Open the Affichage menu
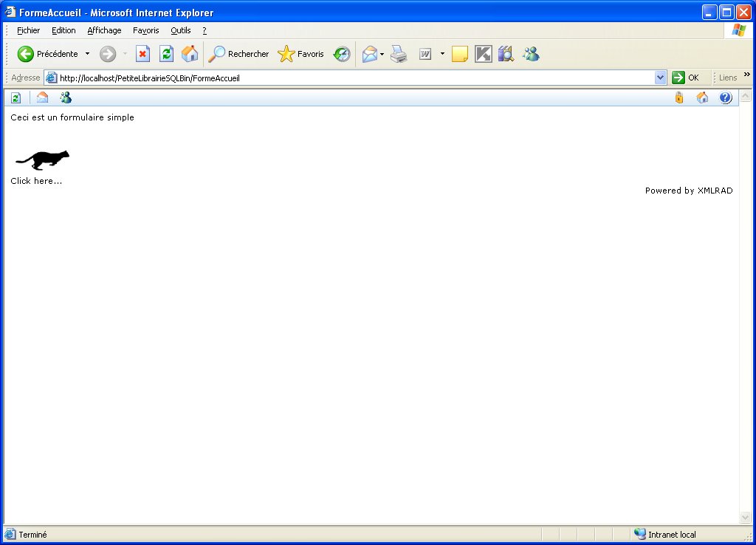The height and width of the screenshot is (545, 756). tap(104, 30)
